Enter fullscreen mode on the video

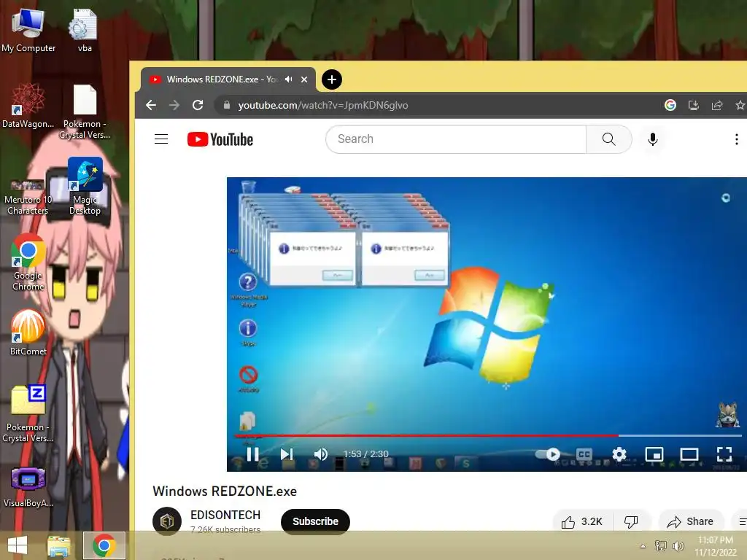[724, 454]
